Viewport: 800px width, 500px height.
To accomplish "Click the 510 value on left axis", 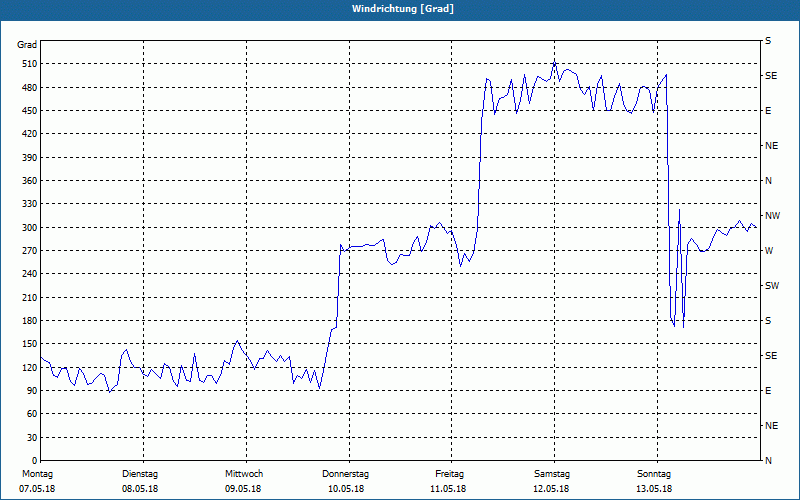I will click(x=29, y=64).
